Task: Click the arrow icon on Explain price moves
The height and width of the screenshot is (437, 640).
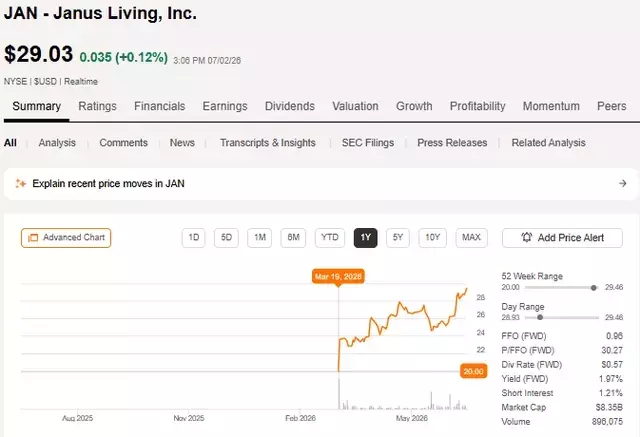Action: coord(622,184)
